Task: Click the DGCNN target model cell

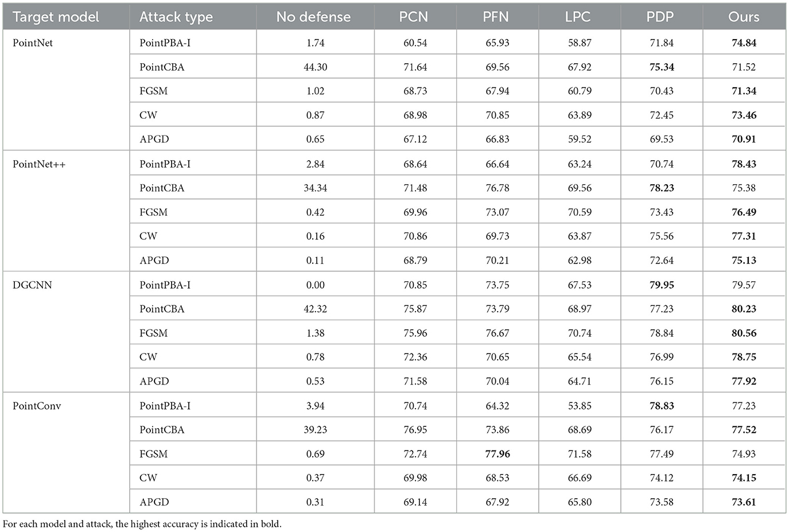Action: pyautogui.click(x=32, y=285)
